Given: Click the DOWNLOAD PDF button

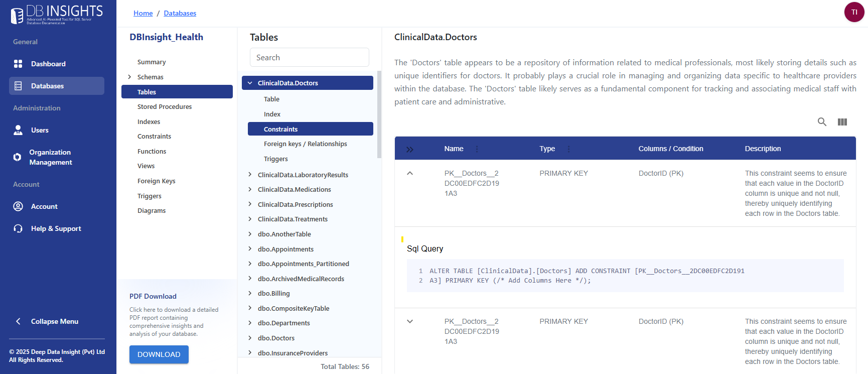Looking at the screenshot, I should tap(159, 354).
